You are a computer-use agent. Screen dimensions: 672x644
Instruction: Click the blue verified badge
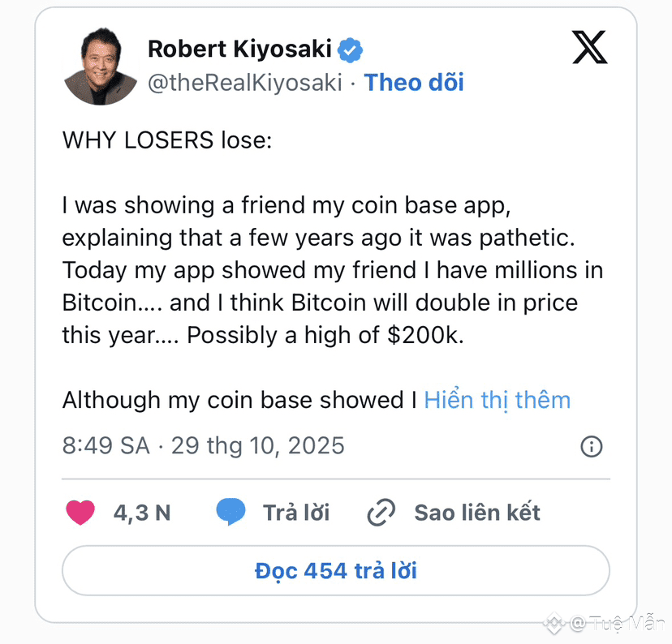click(x=351, y=49)
